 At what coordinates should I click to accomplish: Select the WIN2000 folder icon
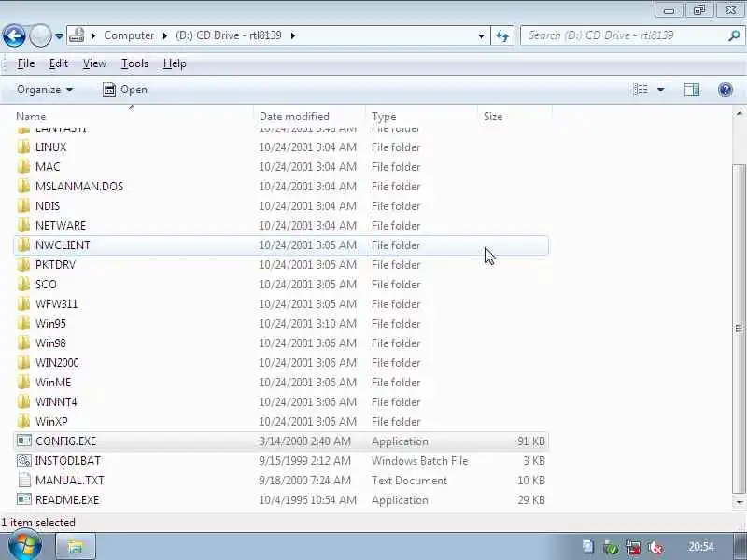pos(23,362)
